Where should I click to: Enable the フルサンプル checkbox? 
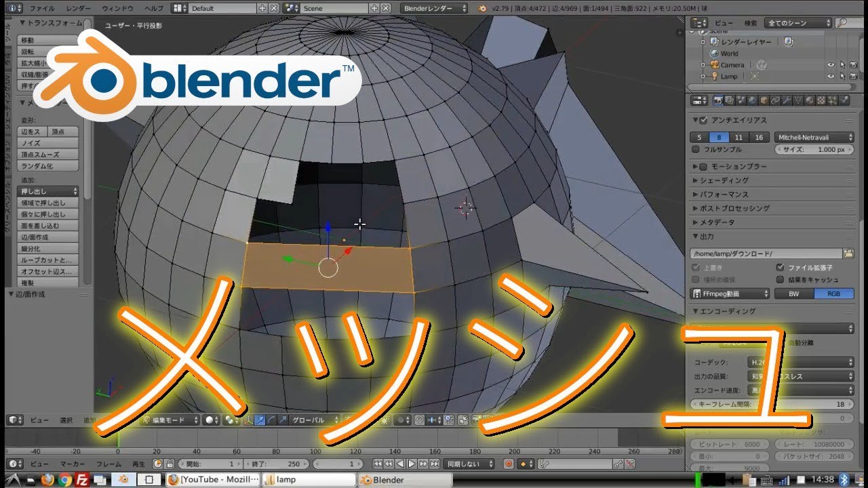[x=696, y=149]
